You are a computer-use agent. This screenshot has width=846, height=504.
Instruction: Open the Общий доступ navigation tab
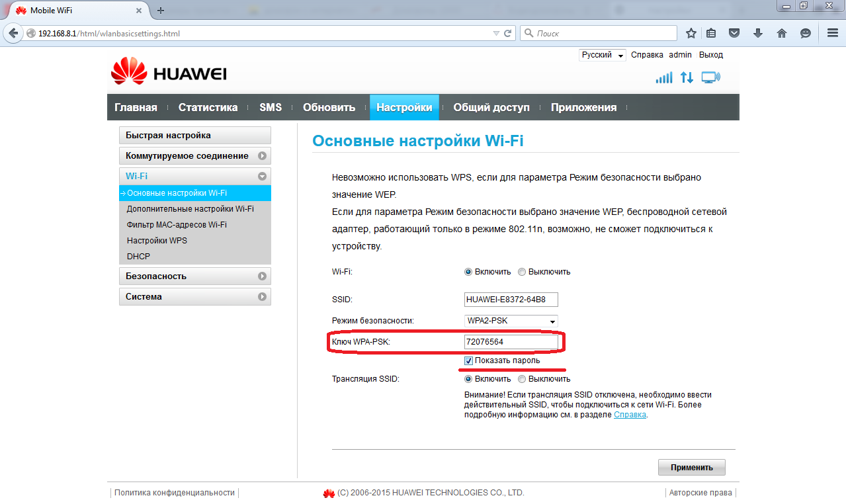(x=491, y=107)
